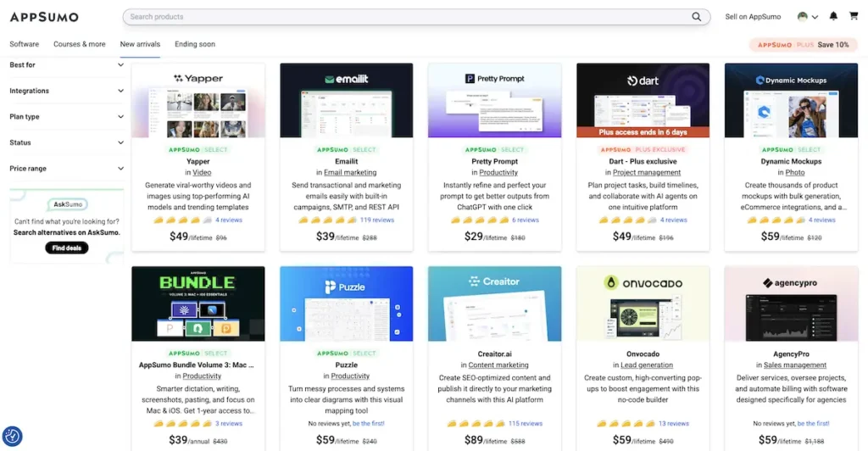Open Creaitor.ai's 115 reviews link
The image size is (868, 451).
tap(526, 424)
